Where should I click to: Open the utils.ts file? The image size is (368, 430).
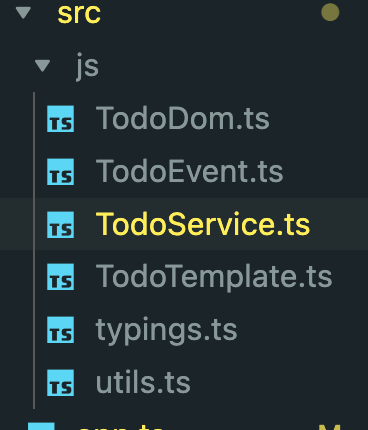click(143, 382)
